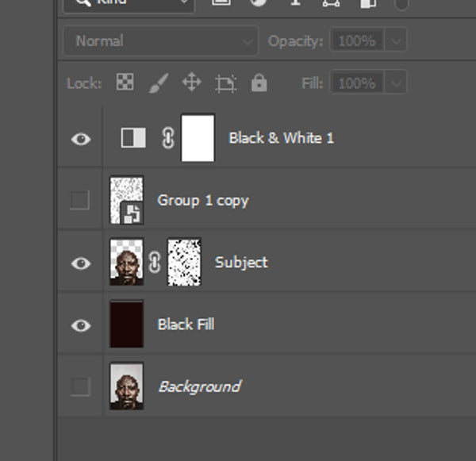This screenshot has height=461, width=476.
Task: Select the 'Black Fill' layer name
Action: click(186, 324)
